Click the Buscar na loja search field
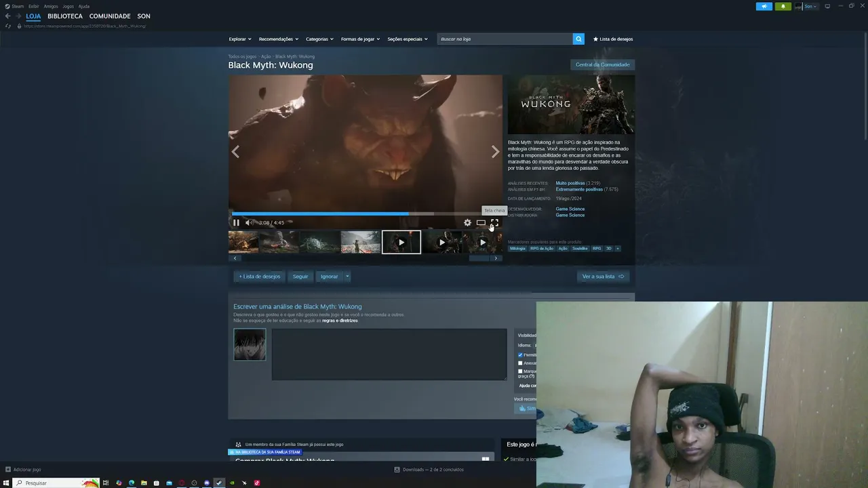The width and height of the screenshot is (868, 488). tap(505, 39)
